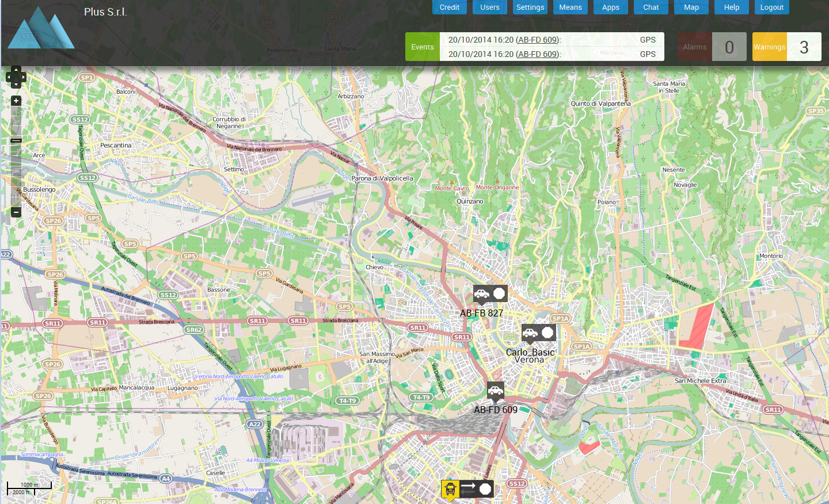The image size is (829, 504).
Task: Open AB-FD 609 link in the first event row
Action: point(537,40)
